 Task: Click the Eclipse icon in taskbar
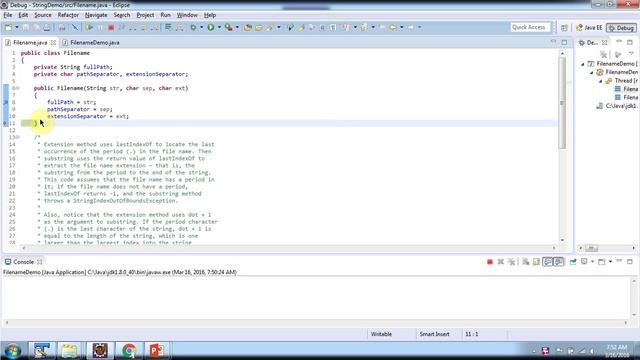pyautogui.click(x=100, y=351)
